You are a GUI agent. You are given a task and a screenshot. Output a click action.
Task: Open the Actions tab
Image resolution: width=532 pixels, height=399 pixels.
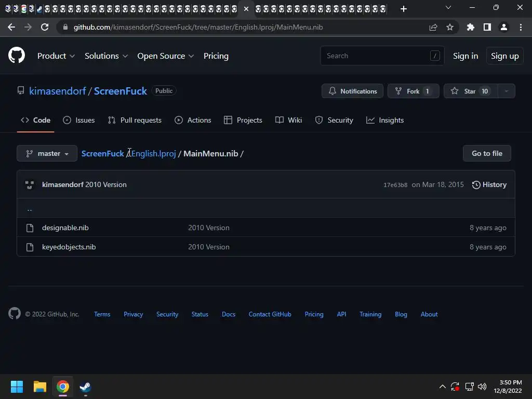click(193, 120)
